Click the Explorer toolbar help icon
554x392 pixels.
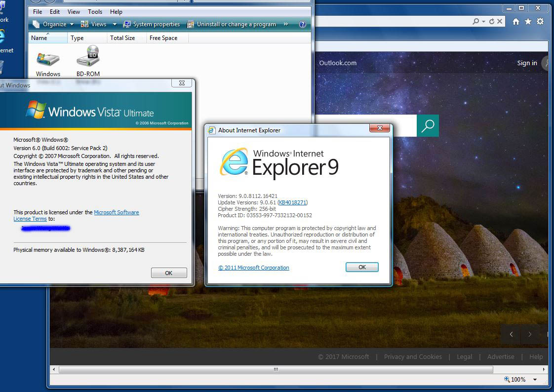(303, 24)
